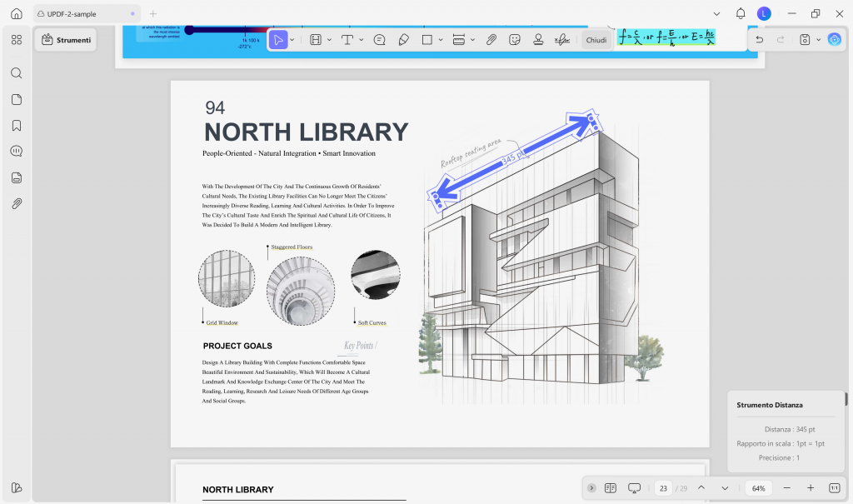Open the page panel icon in sidebar

(x=17, y=100)
